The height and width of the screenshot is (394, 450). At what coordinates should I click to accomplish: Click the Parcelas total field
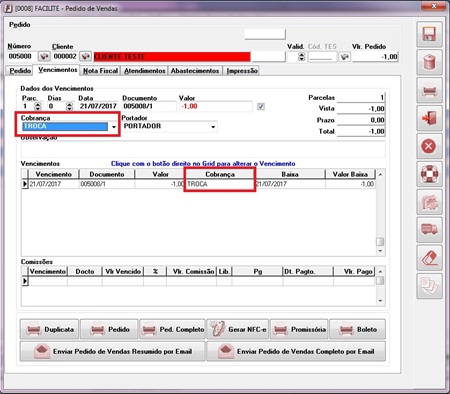pos(361,98)
